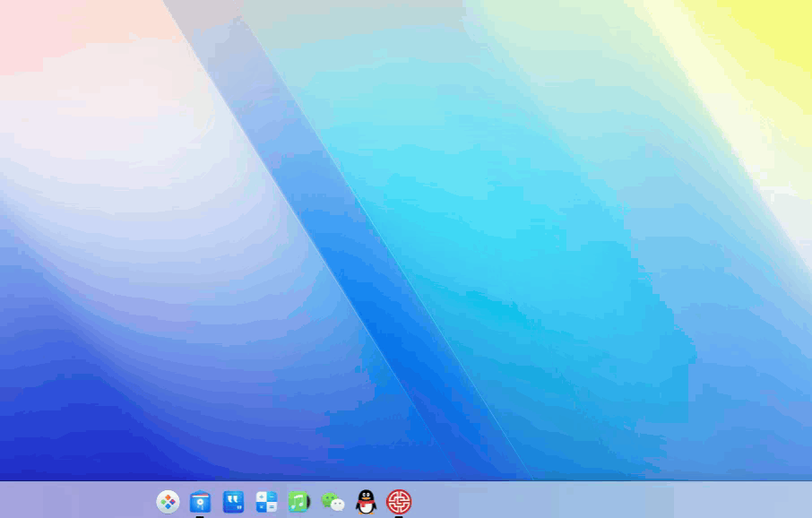Launch the red Chinese knot app

[397, 502]
